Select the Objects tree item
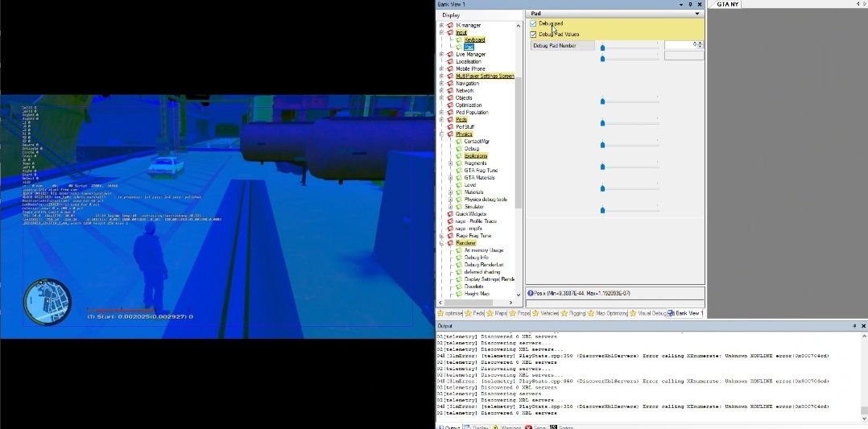 tap(464, 98)
